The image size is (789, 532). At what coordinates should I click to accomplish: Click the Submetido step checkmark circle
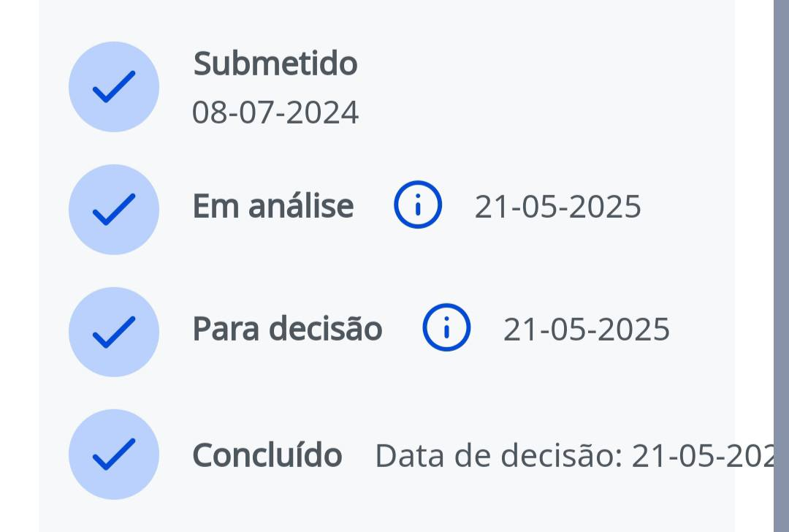113,87
